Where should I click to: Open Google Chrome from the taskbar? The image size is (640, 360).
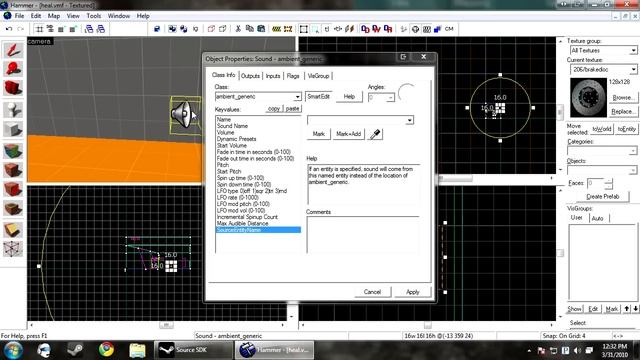tap(106, 350)
